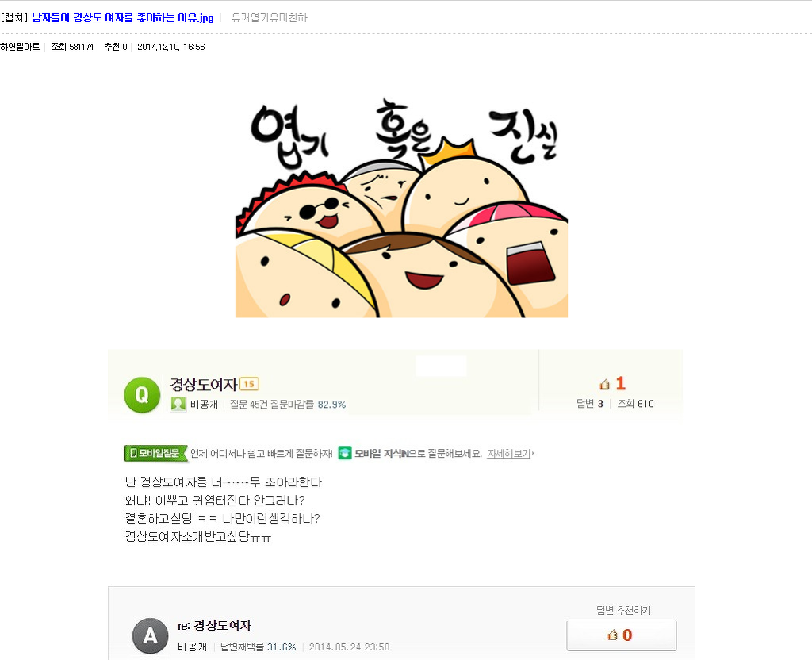Viewport: 812px width, 660px height.
Task: Click the 엽기 혹은 진실 cartoon image
Action: (x=401, y=207)
